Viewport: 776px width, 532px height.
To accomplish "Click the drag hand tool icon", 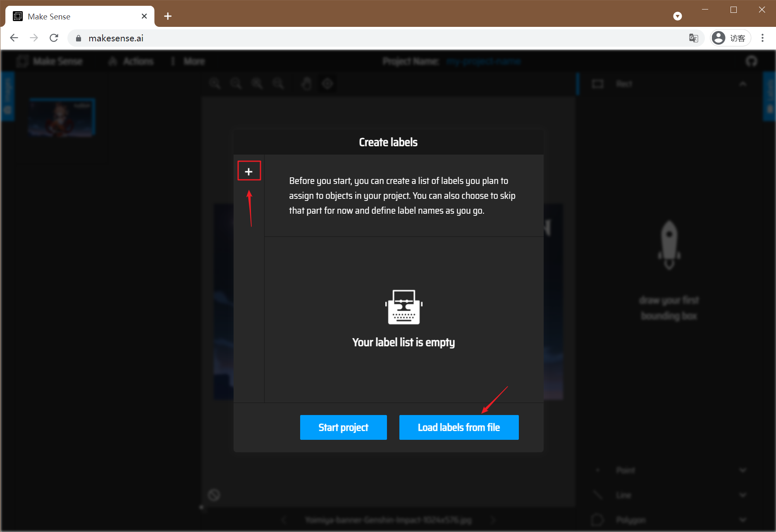I will click(x=306, y=83).
